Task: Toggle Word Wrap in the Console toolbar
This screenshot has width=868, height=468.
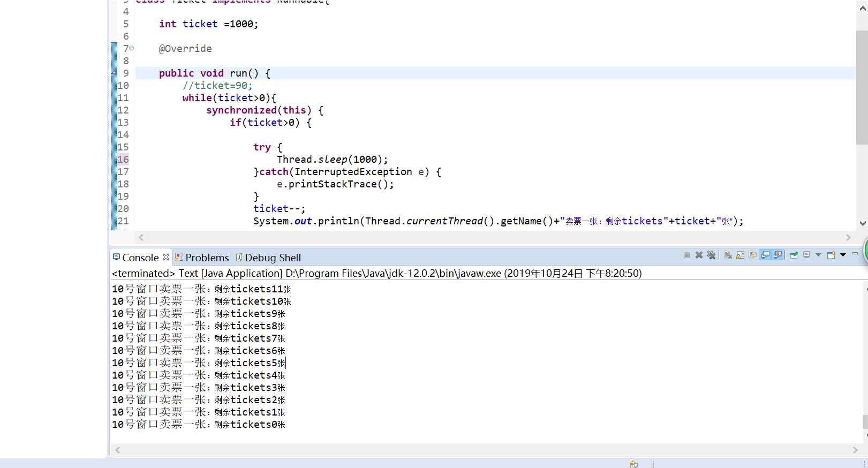Action: (752, 255)
